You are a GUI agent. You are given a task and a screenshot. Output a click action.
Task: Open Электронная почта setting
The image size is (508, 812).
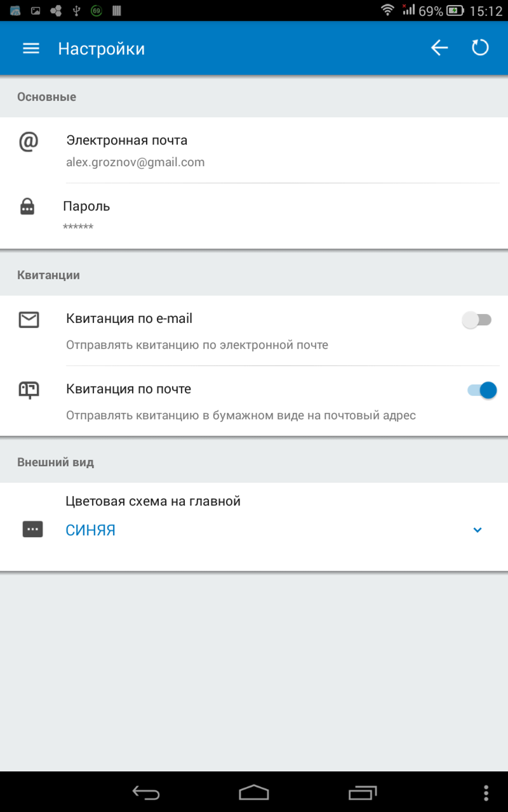tap(127, 140)
